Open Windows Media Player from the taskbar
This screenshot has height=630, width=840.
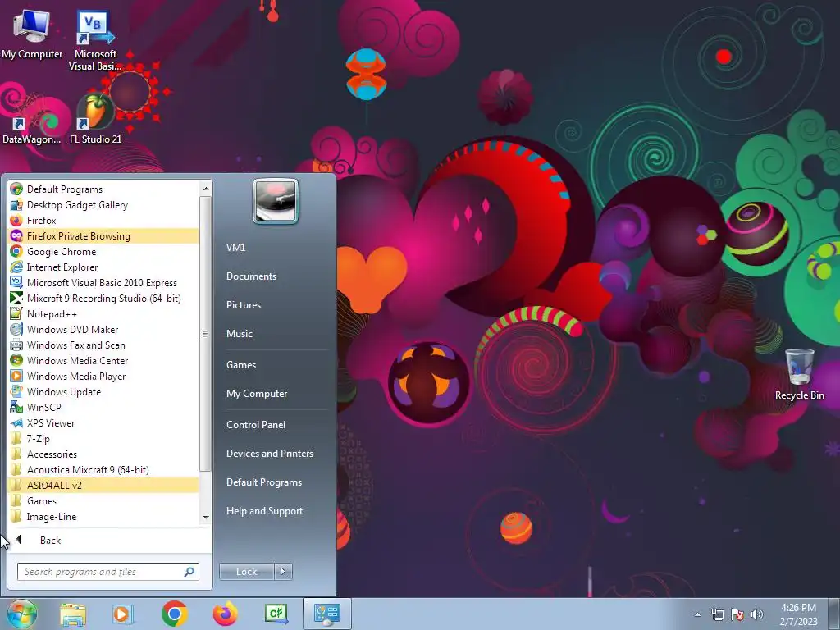pyautogui.click(x=122, y=614)
